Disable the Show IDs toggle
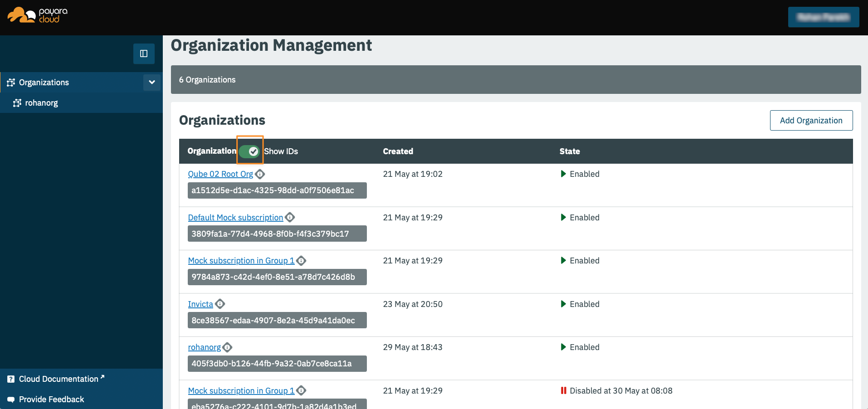This screenshot has height=409, width=868. [250, 151]
